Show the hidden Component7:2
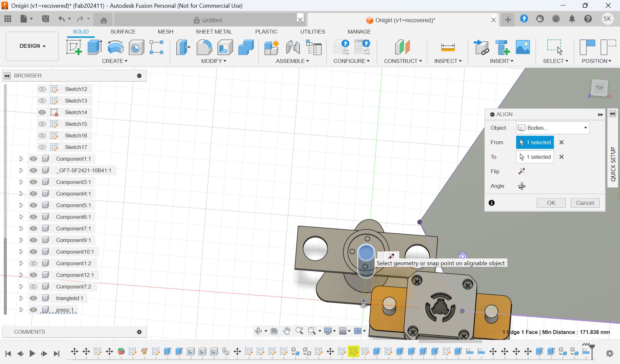Viewport: 620px width, 364px height. 33,287
